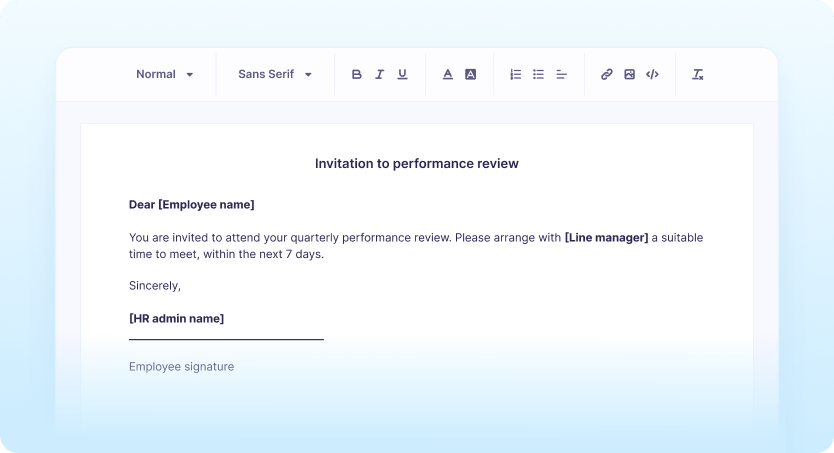This screenshot has height=453, width=834.
Task: Place cursor in 'Dear [Employee name]' line
Action: coord(192,205)
